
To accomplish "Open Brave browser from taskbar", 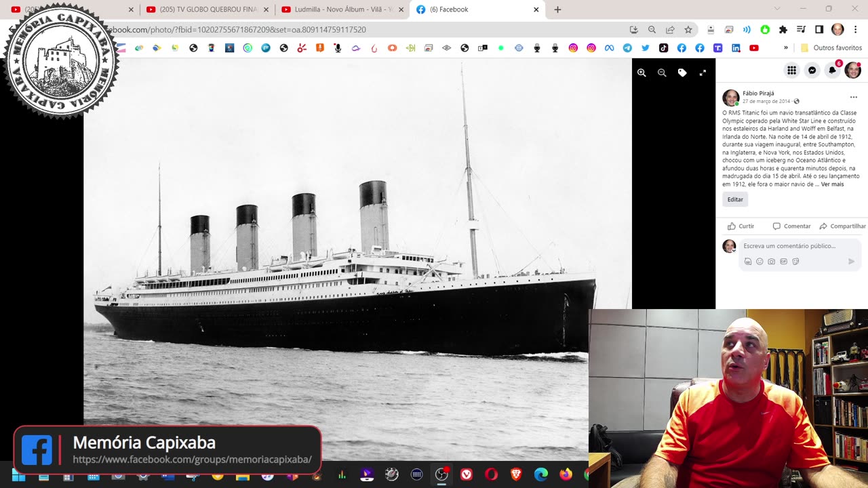I will (516, 474).
